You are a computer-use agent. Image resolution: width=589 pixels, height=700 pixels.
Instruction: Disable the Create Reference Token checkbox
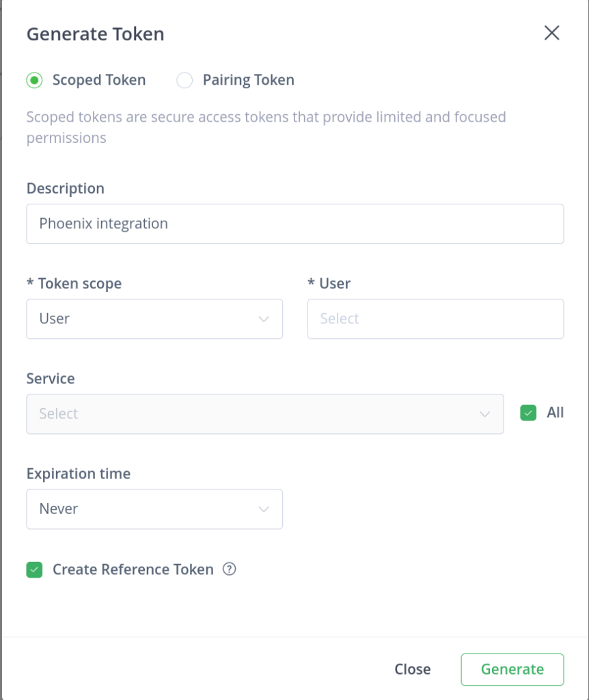tap(34, 569)
